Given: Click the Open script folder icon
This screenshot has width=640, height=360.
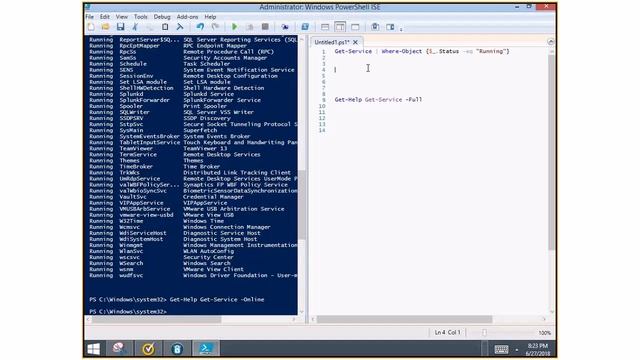Looking at the screenshot, I should tap(105, 27).
